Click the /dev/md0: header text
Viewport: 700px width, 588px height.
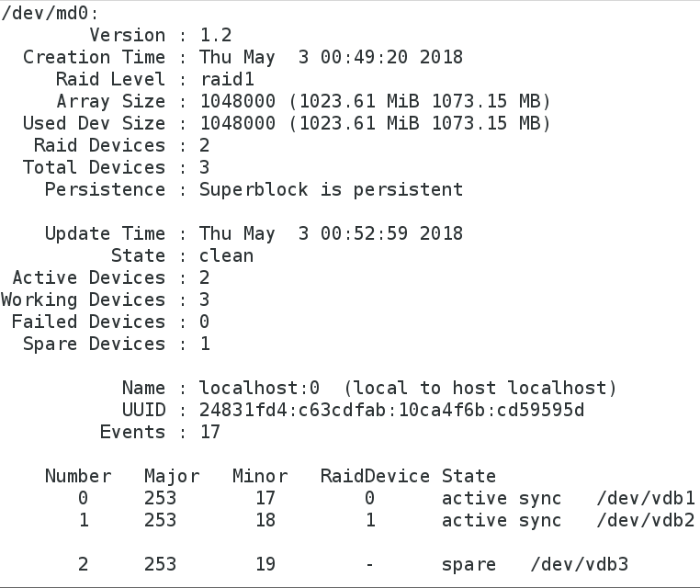(50, 14)
